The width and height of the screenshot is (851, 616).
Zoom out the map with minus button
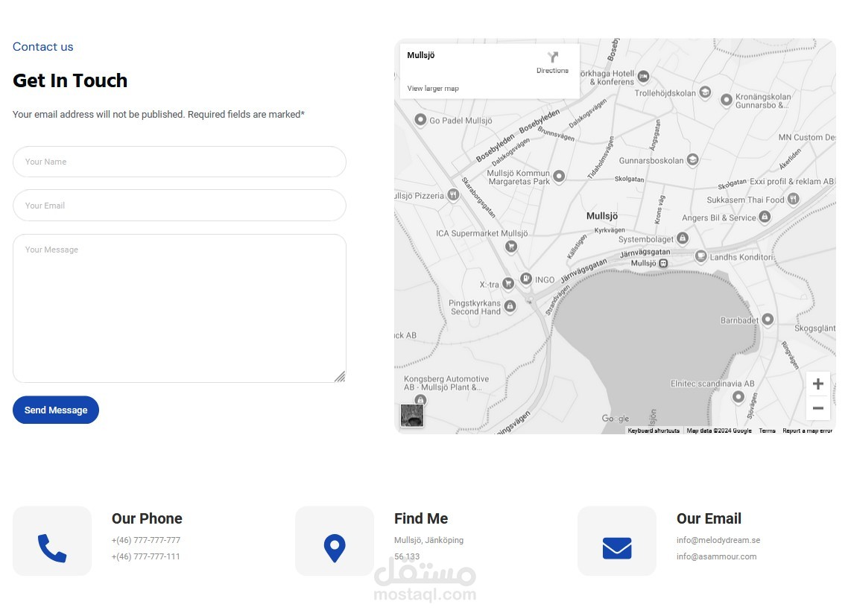[818, 407]
